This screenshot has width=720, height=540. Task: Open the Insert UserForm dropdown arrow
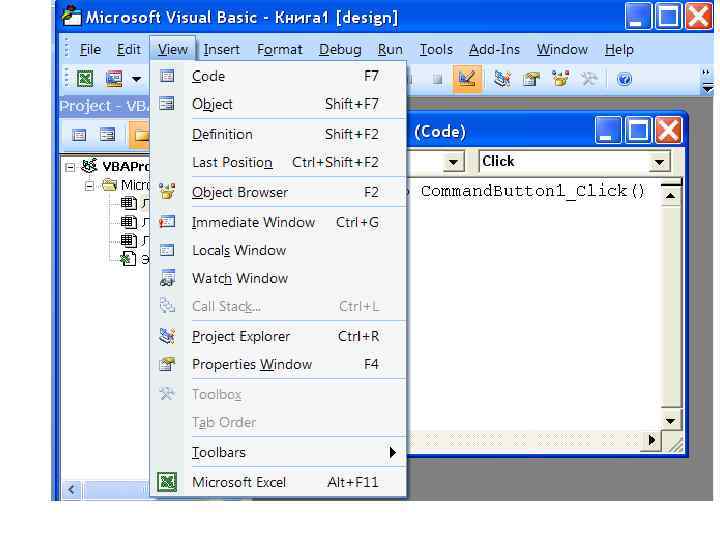click(136, 79)
